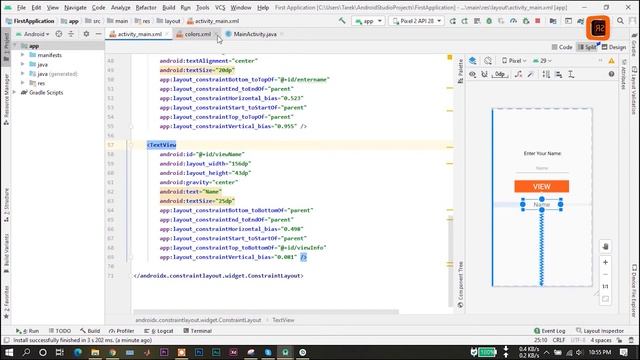The height and width of the screenshot is (360, 640).
Task: Click the collapse all icon in project panel
Action: tap(71, 34)
